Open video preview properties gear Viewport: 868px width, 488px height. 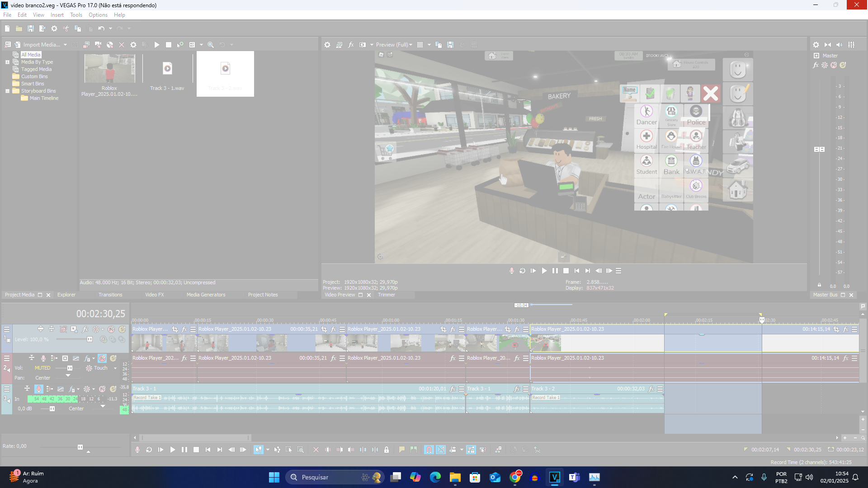tap(327, 45)
